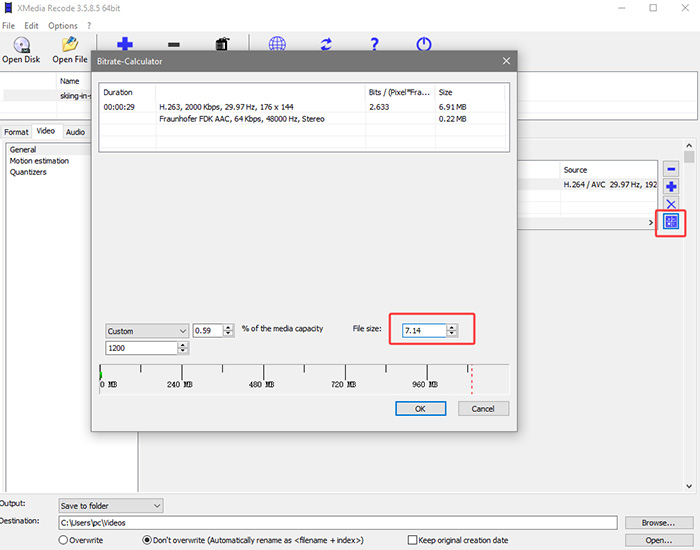Click the H.263 video stream row
700x550 pixels.
click(304, 107)
